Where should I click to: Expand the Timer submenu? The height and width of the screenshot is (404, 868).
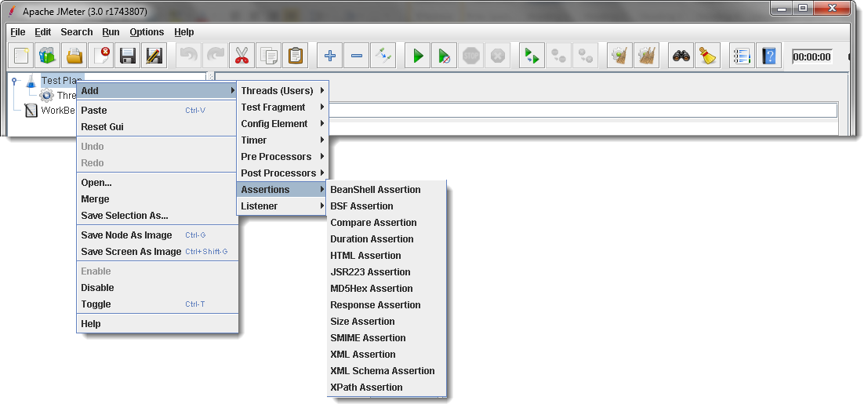tap(283, 140)
